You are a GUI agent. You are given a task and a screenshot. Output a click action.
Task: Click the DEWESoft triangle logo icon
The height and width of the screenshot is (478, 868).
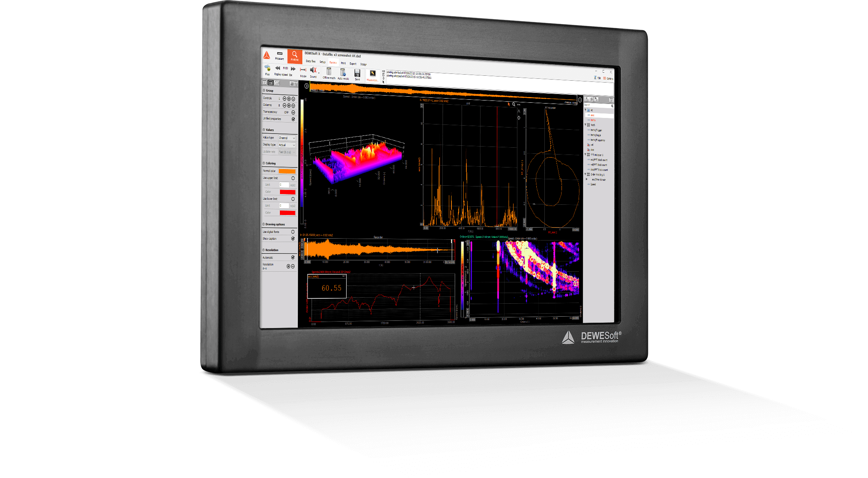click(x=267, y=56)
